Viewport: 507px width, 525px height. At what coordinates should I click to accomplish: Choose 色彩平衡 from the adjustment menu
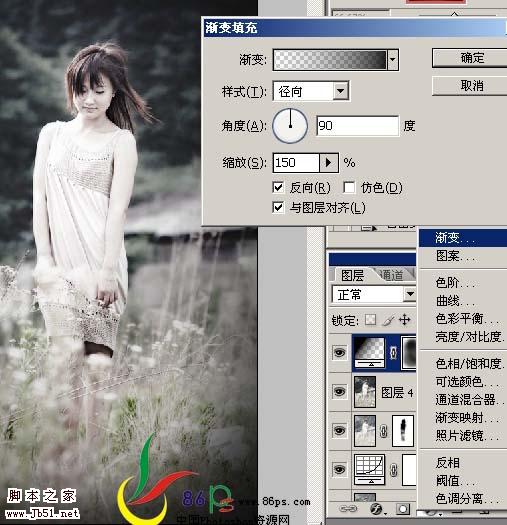pyautogui.click(x=463, y=319)
